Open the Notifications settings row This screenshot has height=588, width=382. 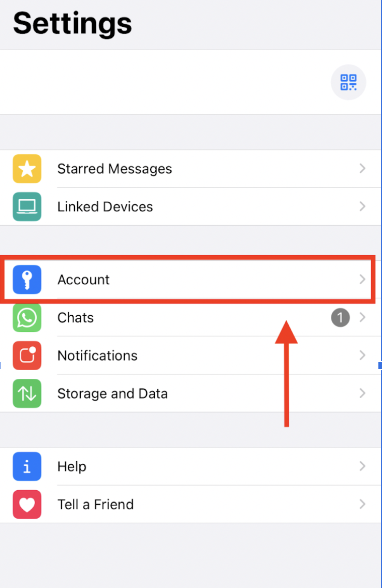[191, 356]
